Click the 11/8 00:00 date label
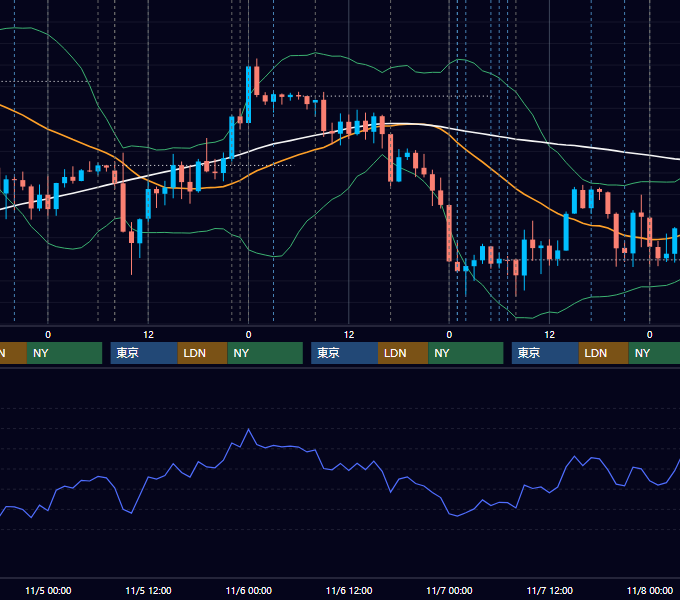This screenshot has width=680, height=600. (x=650, y=590)
